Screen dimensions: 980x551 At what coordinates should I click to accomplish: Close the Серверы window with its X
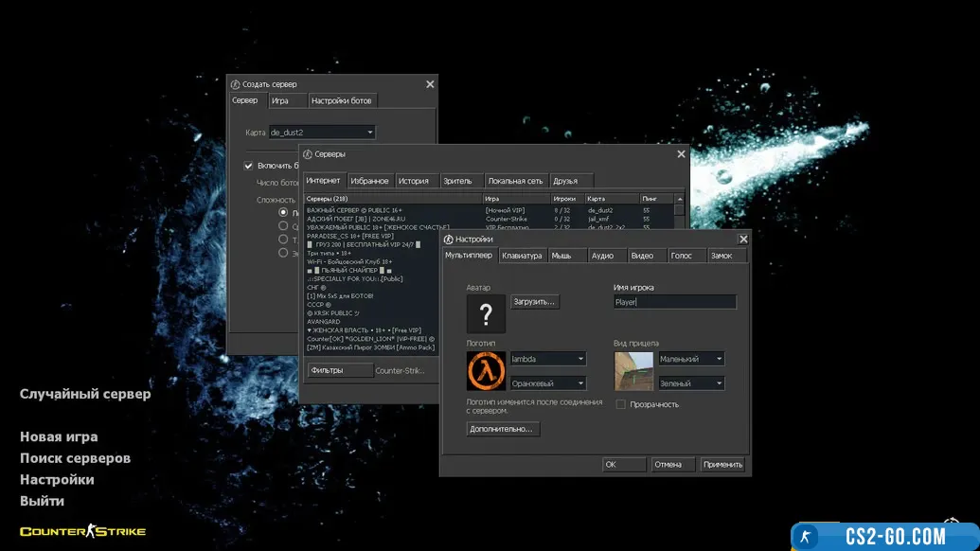[x=681, y=154]
